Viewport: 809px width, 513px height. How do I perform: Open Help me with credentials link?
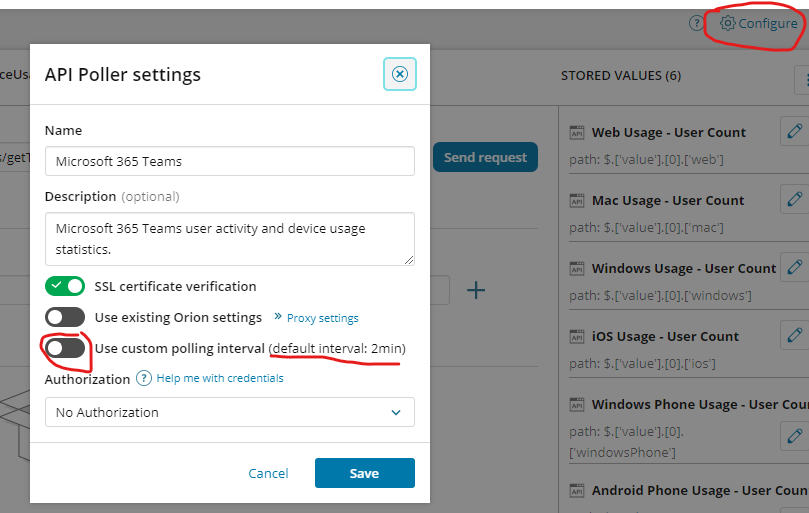[220, 379]
